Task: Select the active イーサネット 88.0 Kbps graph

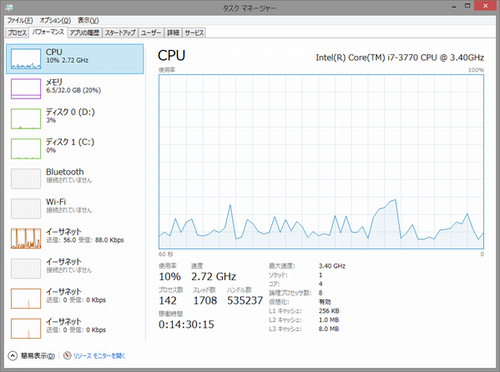Action: point(26,239)
